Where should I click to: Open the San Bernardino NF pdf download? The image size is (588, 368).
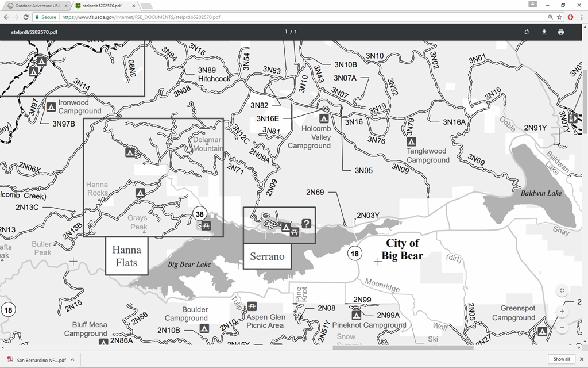[x=37, y=360]
